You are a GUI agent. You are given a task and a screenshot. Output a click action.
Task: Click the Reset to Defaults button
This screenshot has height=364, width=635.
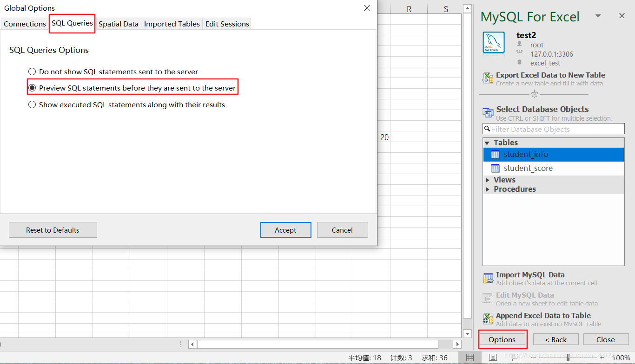(53, 230)
